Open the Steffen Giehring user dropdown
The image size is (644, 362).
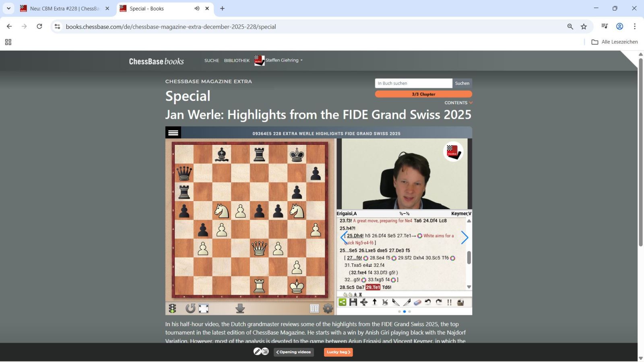tap(284, 60)
